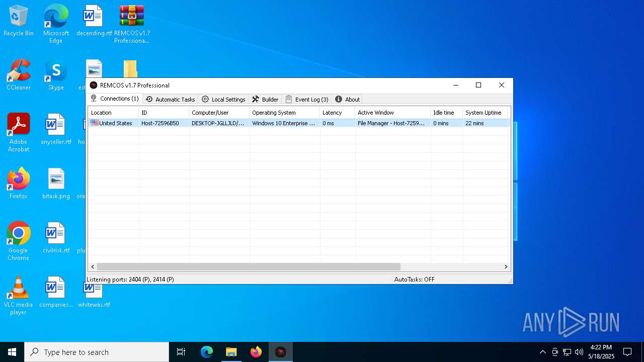
Task: Click the REMCOS taskbar button
Action: (x=281, y=352)
